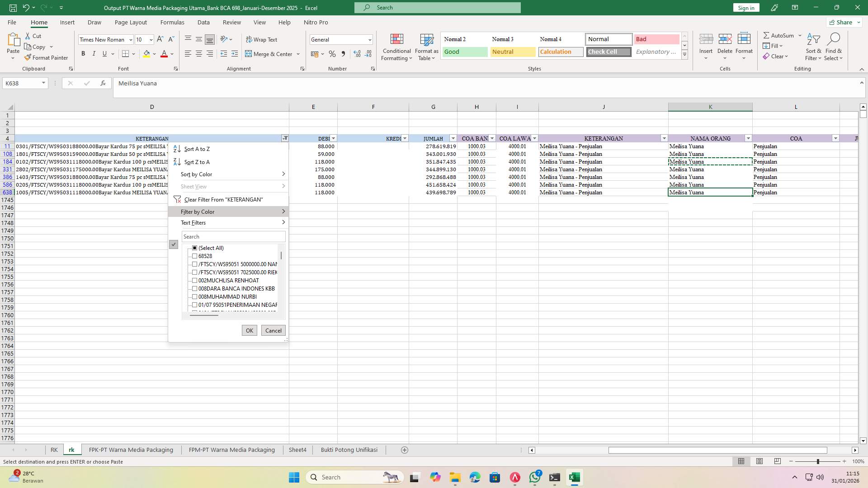Click Merge & Center
Viewport: 868px width, 488px height.
click(x=269, y=54)
